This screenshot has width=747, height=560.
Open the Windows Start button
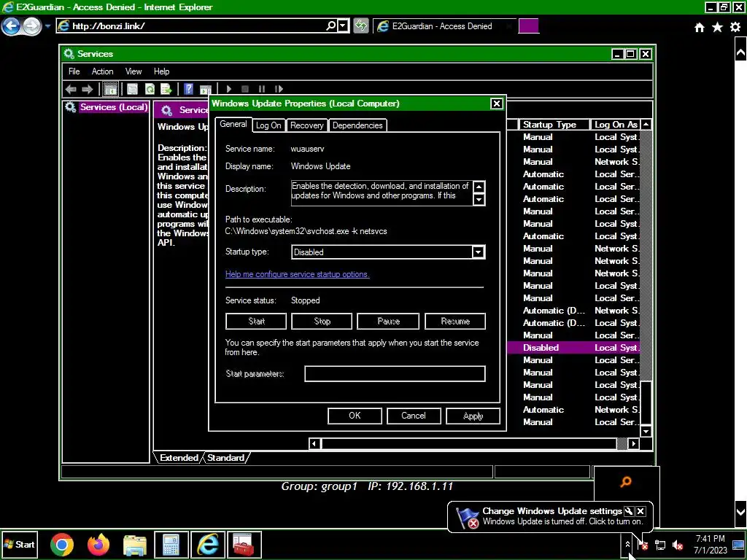[x=19, y=544]
